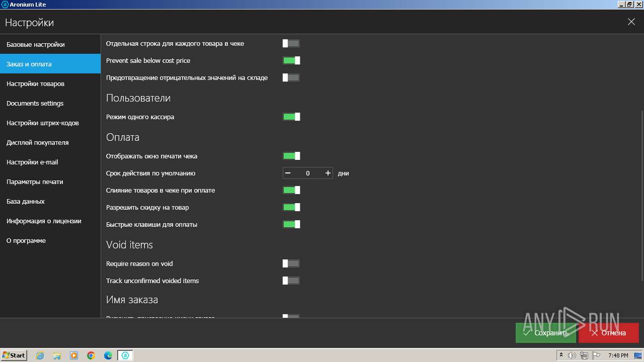Click the Отмена button
644x362 pixels.
(x=609, y=333)
